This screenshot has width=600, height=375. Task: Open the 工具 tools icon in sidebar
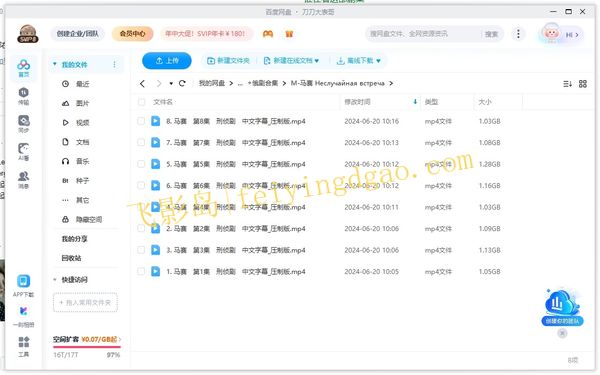point(23,346)
